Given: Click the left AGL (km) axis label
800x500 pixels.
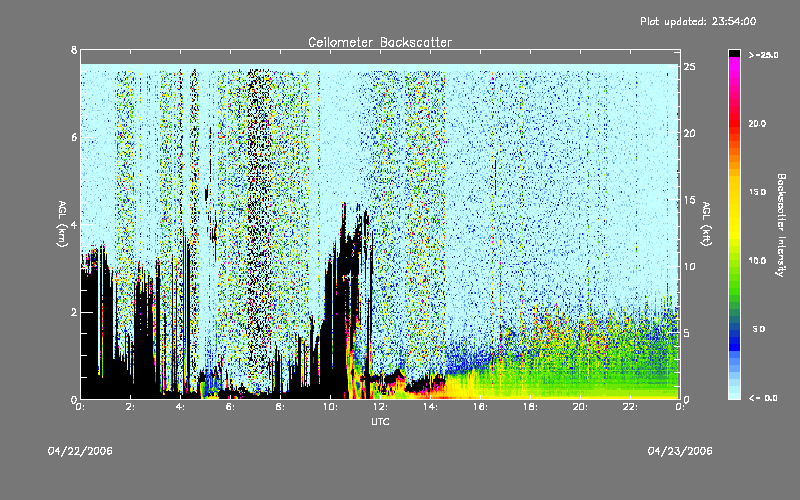Looking at the screenshot, I should click(62, 224).
